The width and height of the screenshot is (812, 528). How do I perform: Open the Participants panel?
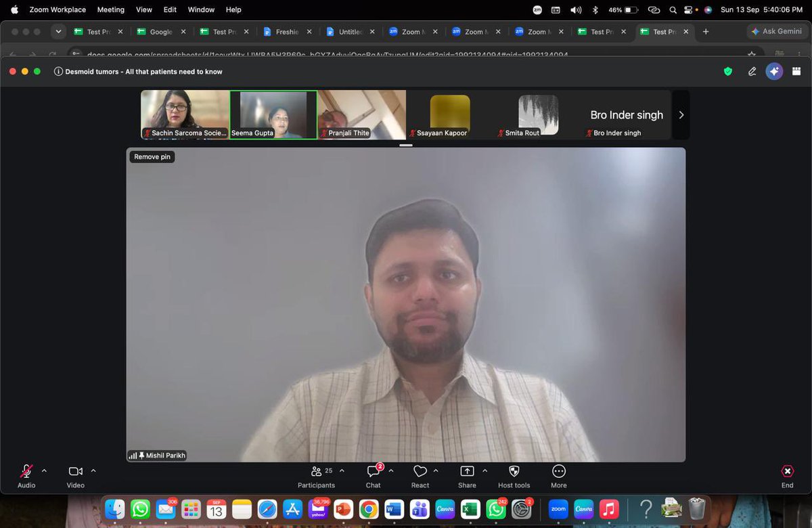pos(316,476)
